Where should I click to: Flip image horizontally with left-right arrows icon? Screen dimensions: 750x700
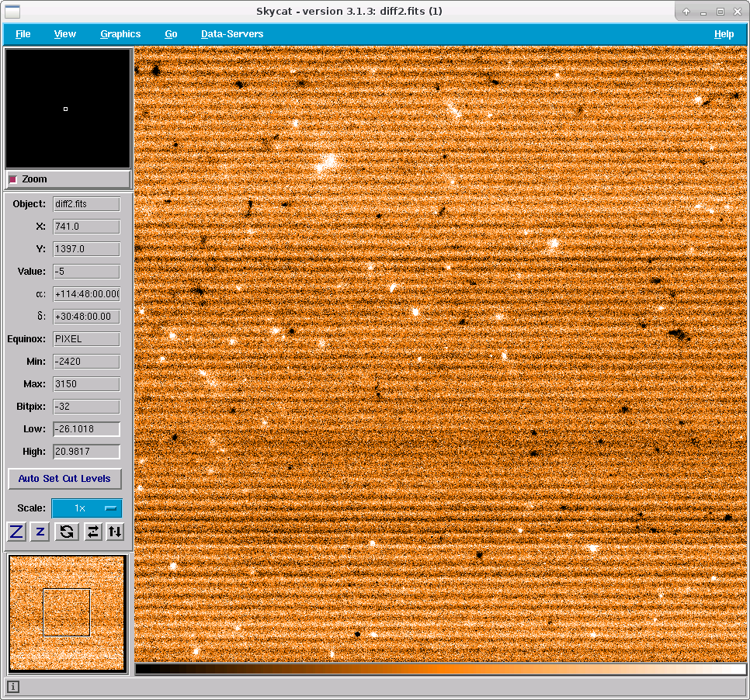pos(93,532)
